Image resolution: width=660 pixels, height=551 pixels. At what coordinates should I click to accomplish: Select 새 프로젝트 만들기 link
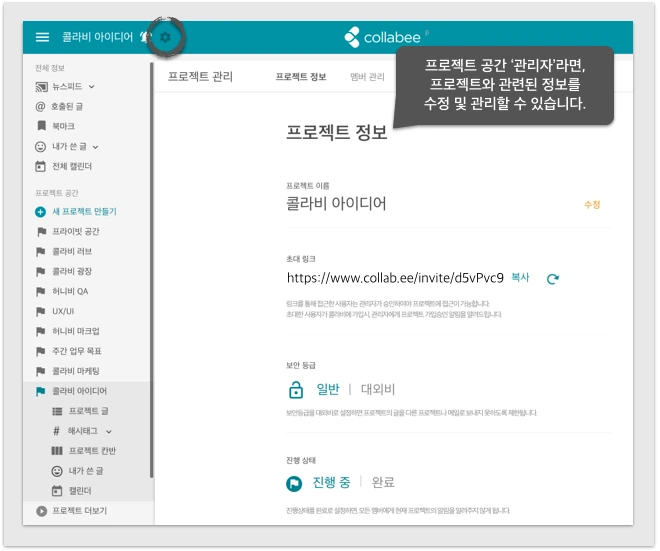pos(84,211)
